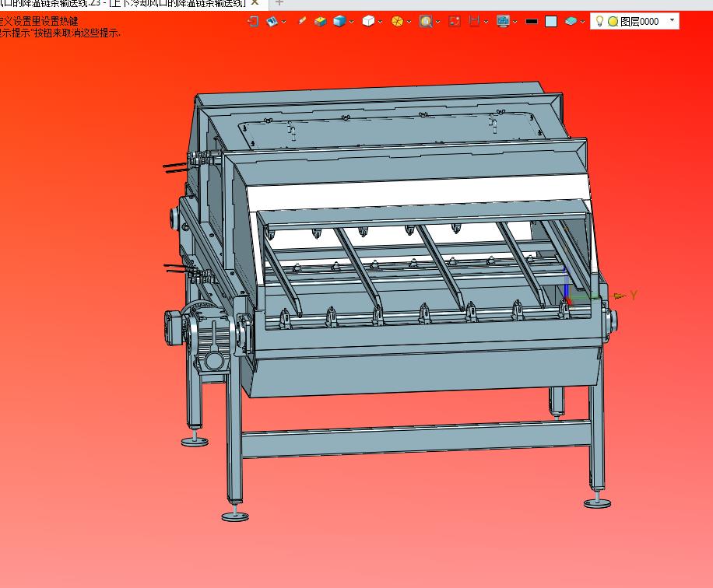Expand the arrow next to book icon
This screenshot has width=713, height=588.
(x=284, y=22)
